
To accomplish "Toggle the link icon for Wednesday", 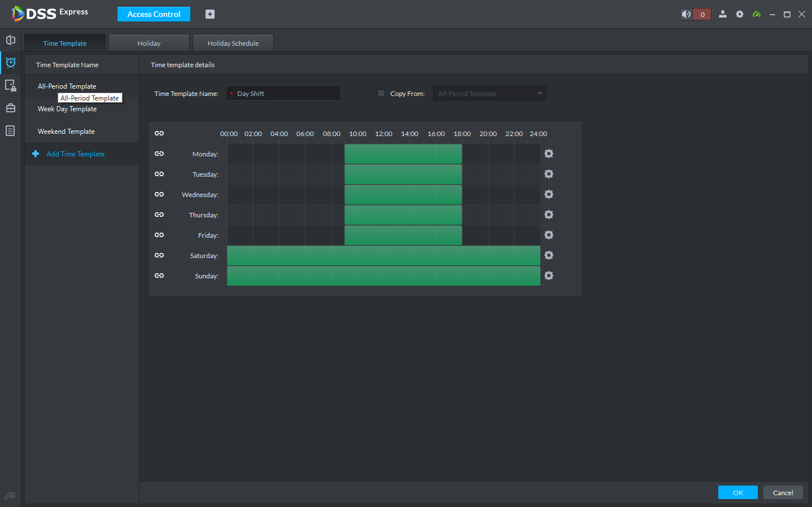I will pyautogui.click(x=159, y=194).
